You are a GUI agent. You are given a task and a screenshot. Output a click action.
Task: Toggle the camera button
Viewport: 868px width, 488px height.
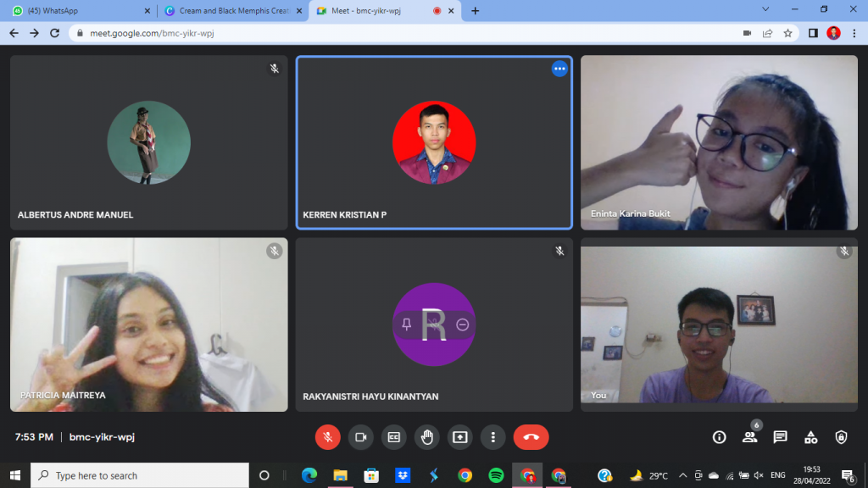coord(361,437)
